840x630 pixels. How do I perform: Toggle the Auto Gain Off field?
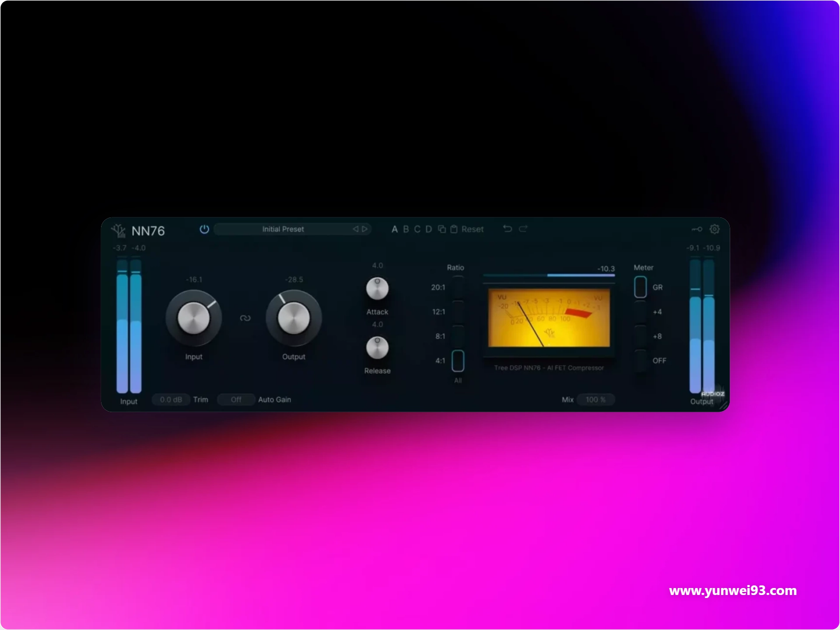point(236,400)
